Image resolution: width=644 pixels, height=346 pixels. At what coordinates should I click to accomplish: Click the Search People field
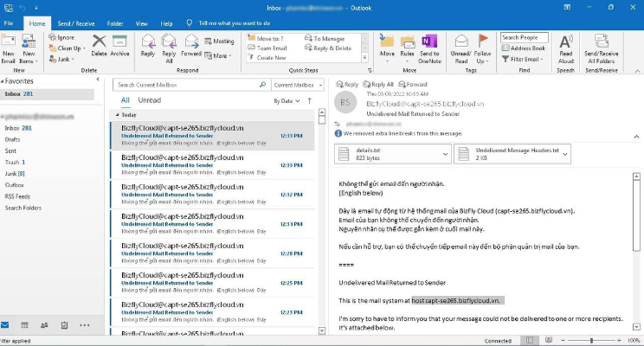pyautogui.click(x=524, y=37)
